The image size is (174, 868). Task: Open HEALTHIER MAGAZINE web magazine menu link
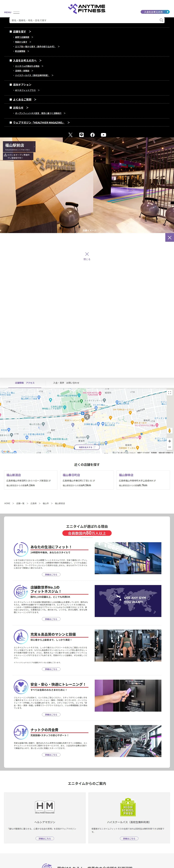click(39, 123)
